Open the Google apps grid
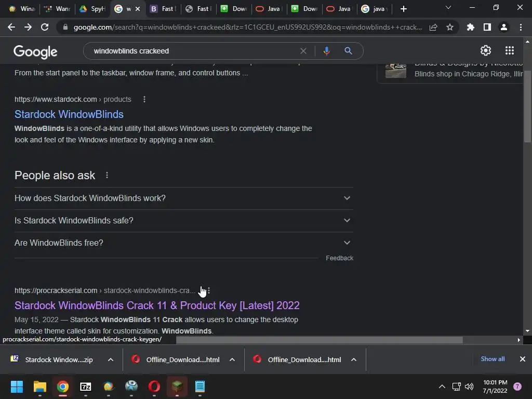The image size is (532, 399). pos(510,50)
